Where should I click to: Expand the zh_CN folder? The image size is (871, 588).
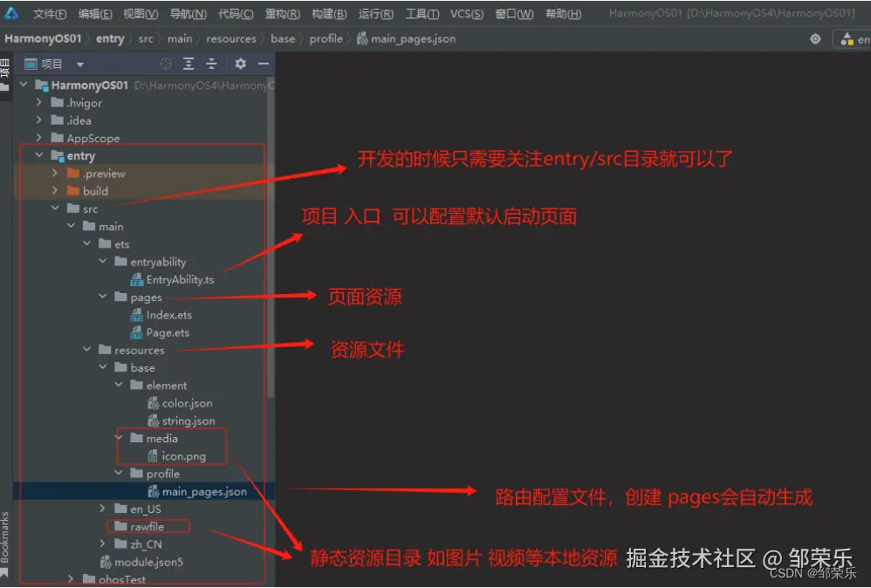pyautogui.click(x=102, y=544)
